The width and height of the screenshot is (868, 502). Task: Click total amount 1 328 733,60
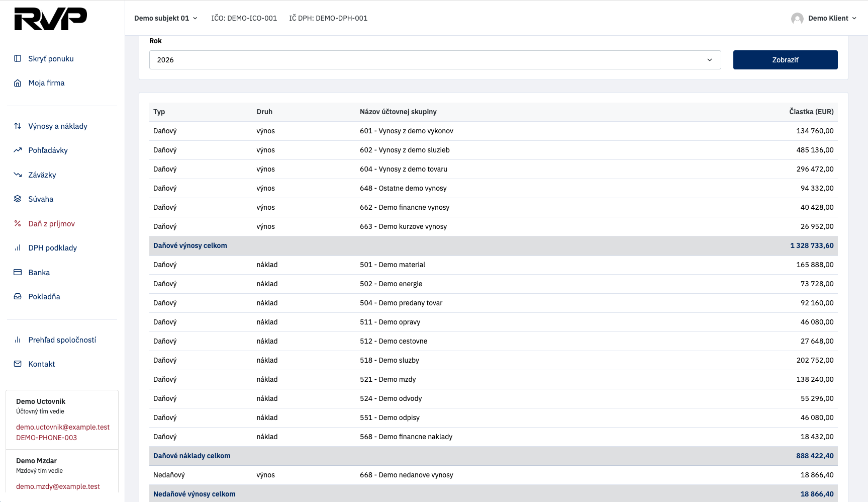pyautogui.click(x=812, y=245)
